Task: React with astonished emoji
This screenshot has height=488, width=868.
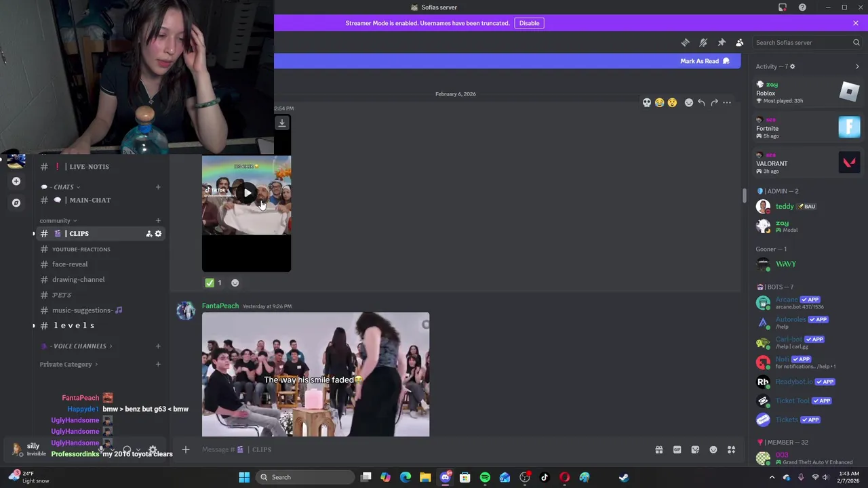Action: (x=672, y=102)
